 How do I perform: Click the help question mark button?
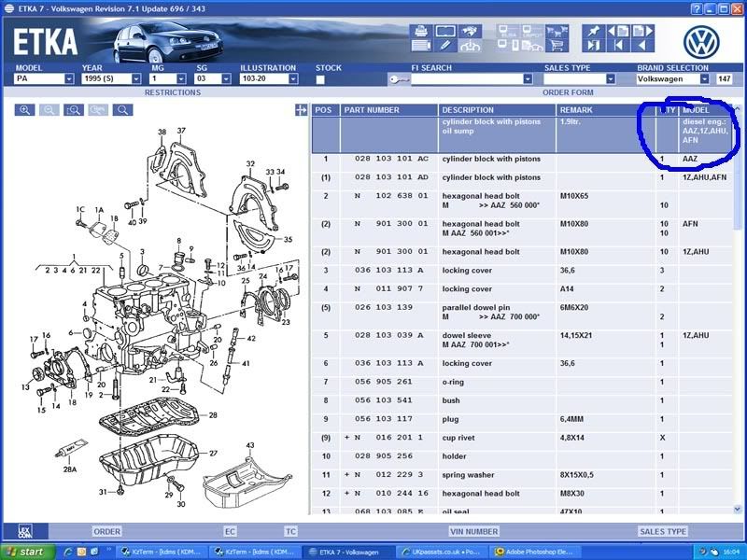[x=697, y=8]
